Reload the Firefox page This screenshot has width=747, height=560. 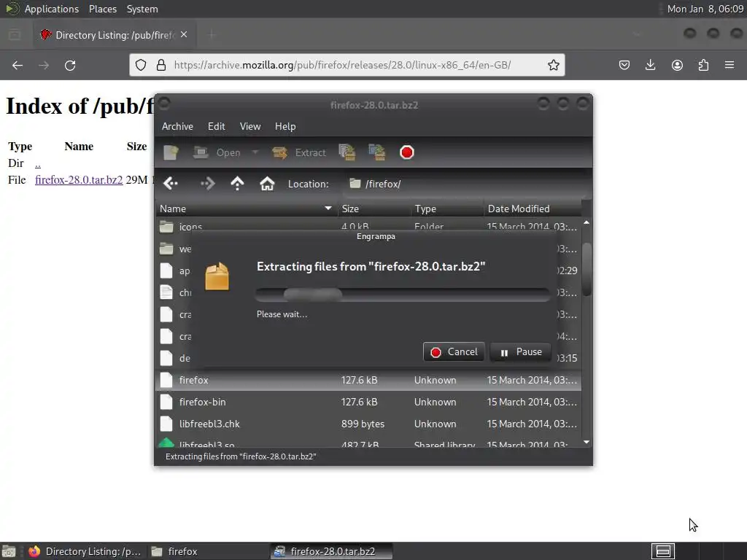[70, 65]
